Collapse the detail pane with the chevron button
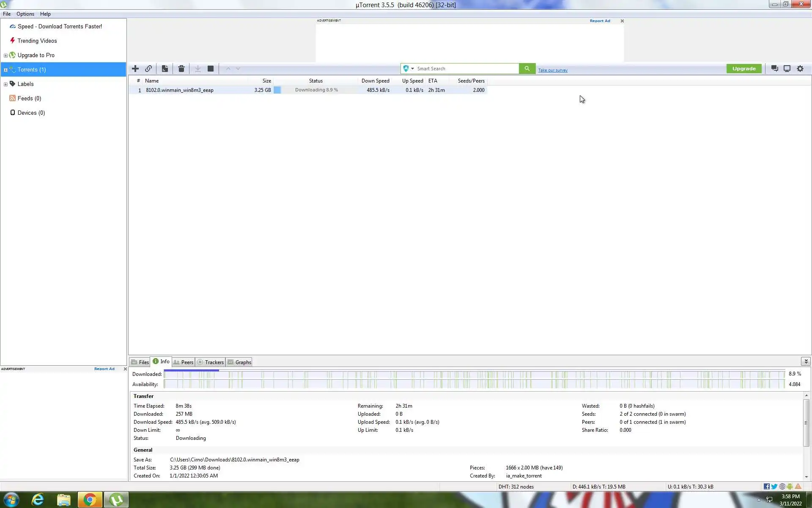 806,361
